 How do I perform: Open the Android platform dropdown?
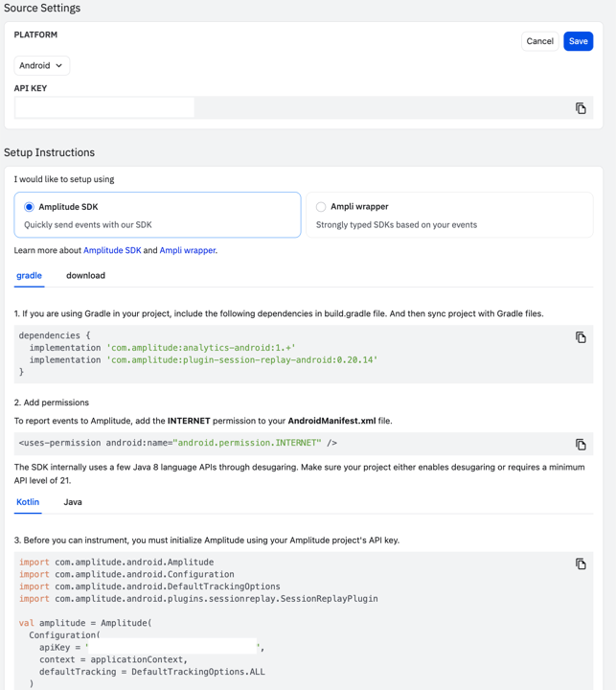point(41,65)
